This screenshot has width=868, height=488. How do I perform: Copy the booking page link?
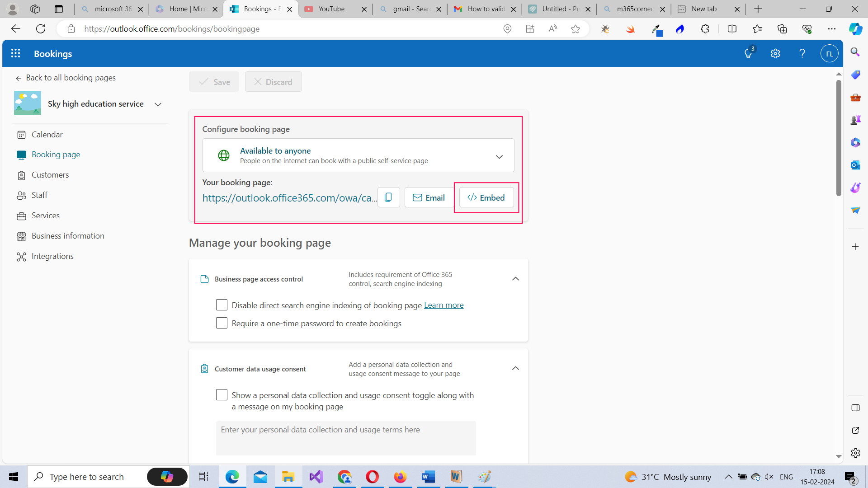click(x=388, y=197)
